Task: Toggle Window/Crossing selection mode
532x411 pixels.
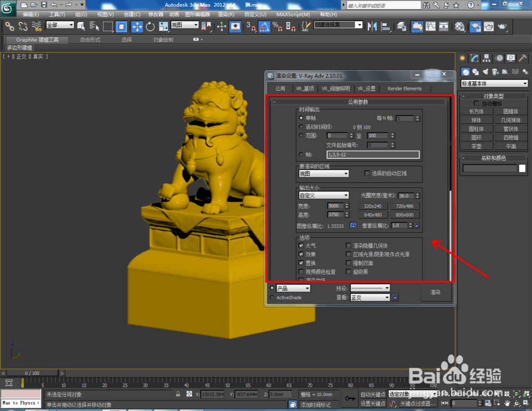Action: coord(121,27)
